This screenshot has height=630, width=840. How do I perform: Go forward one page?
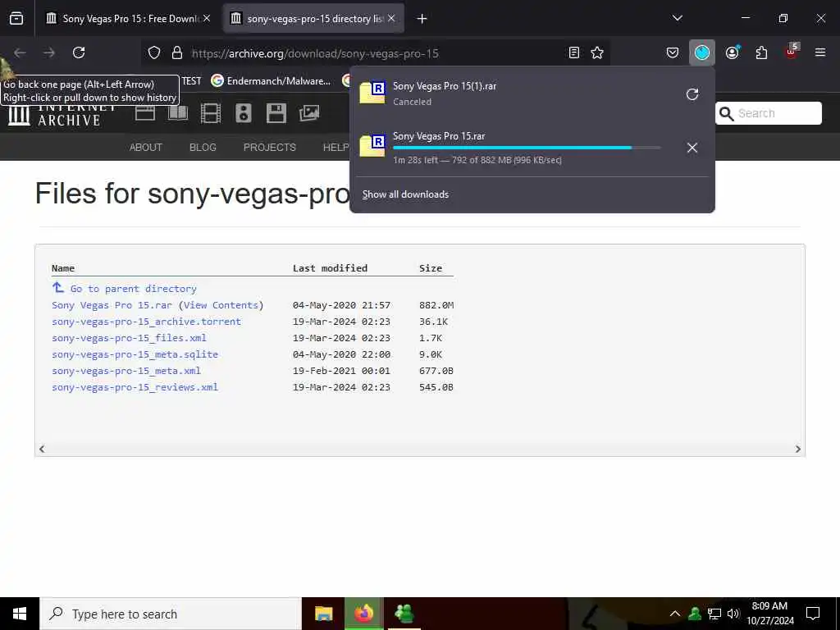(49, 52)
